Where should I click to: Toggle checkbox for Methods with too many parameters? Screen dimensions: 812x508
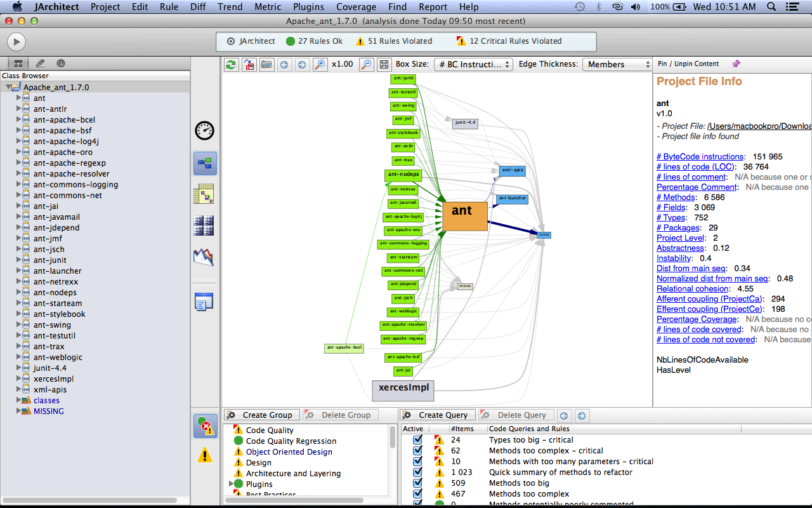[x=417, y=461]
